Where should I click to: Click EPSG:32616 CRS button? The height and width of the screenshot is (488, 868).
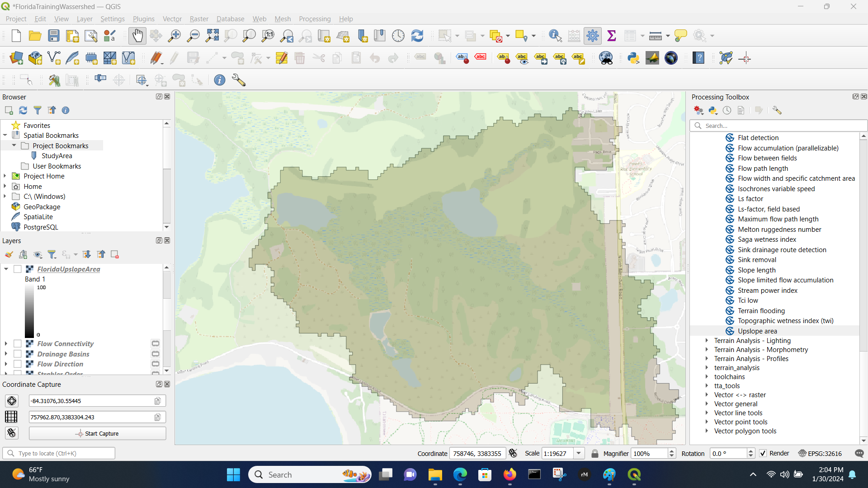tap(820, 453)
